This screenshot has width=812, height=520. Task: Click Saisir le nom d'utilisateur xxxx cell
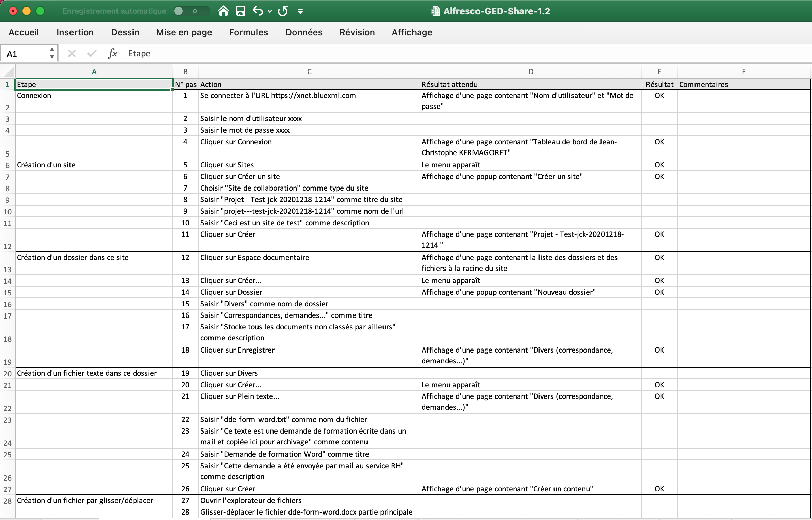pyautogui.click(x=309, y=118)
